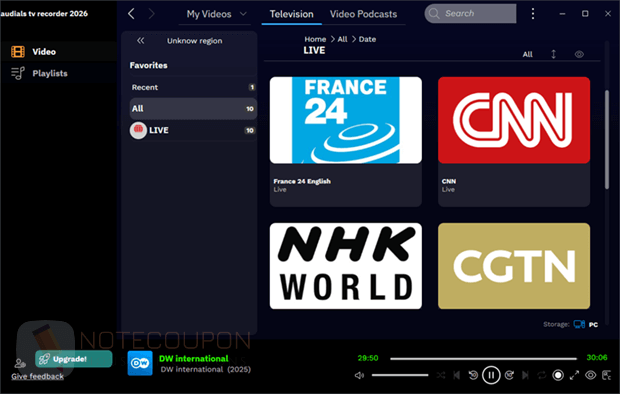
Task: Switch to the Video Podcasts tab
Action: [363, 14]
